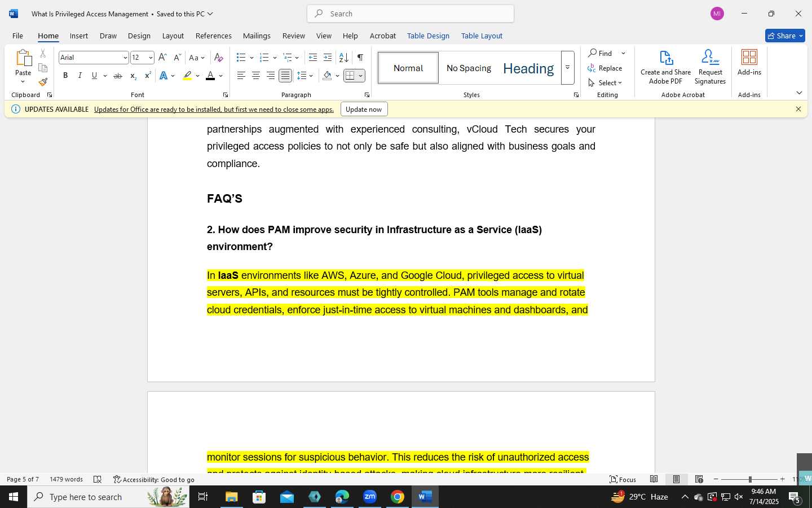The height and width of the screenshot is (508, 812).
Task: Open the Updates for Office link
Action: pyautogui.click(x=214, y=109)
